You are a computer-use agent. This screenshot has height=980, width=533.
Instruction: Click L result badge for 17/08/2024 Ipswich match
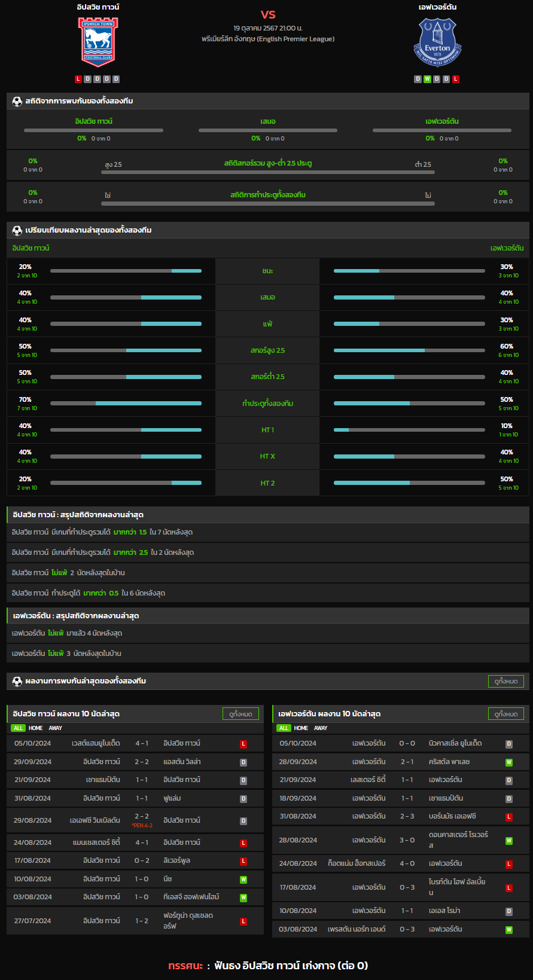pos(243,861)
